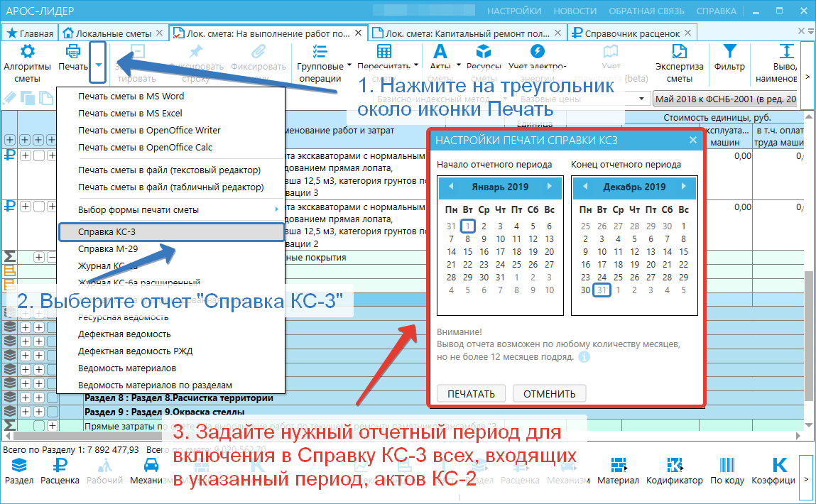816x504 pixels.
Task: Open НАСТРОЙКИ in the title bar
Action: click(514, 11)
